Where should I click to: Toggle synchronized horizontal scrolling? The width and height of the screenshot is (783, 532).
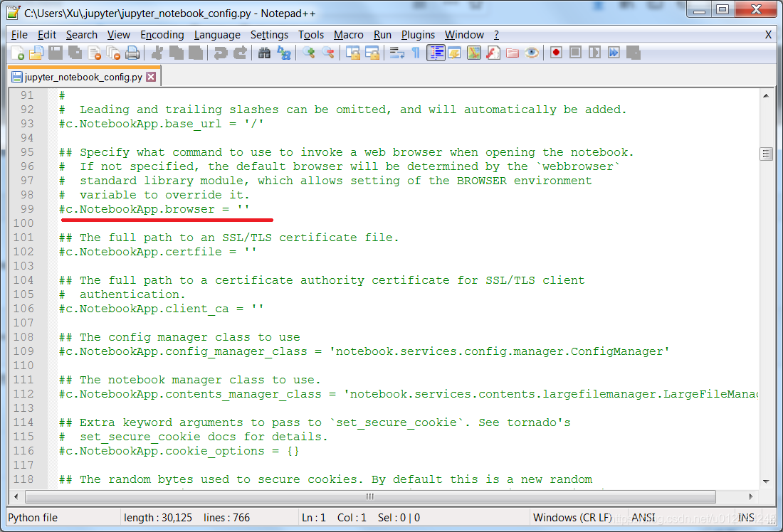(372, 53)
